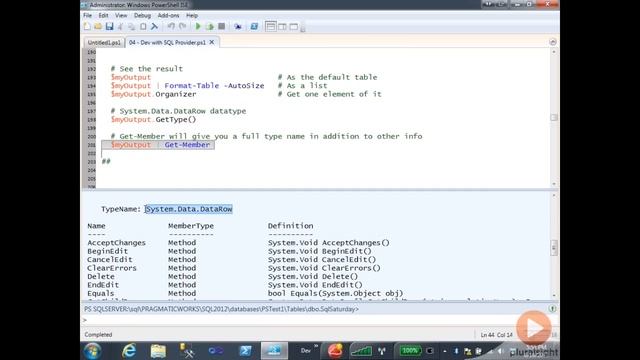Viewport: 640px width, 360px height.
Task: Click New Remote PowerShell Tab icon
Action: tap(238, 27)
